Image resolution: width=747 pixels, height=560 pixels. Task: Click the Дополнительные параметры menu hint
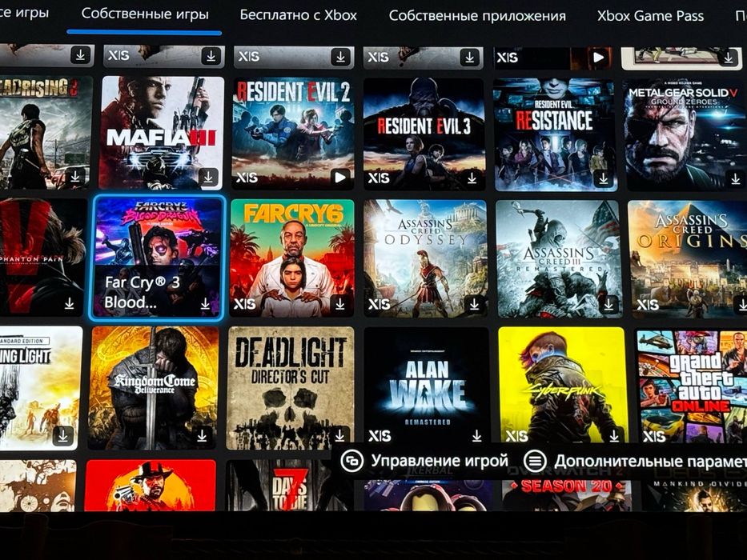point(635,462)
